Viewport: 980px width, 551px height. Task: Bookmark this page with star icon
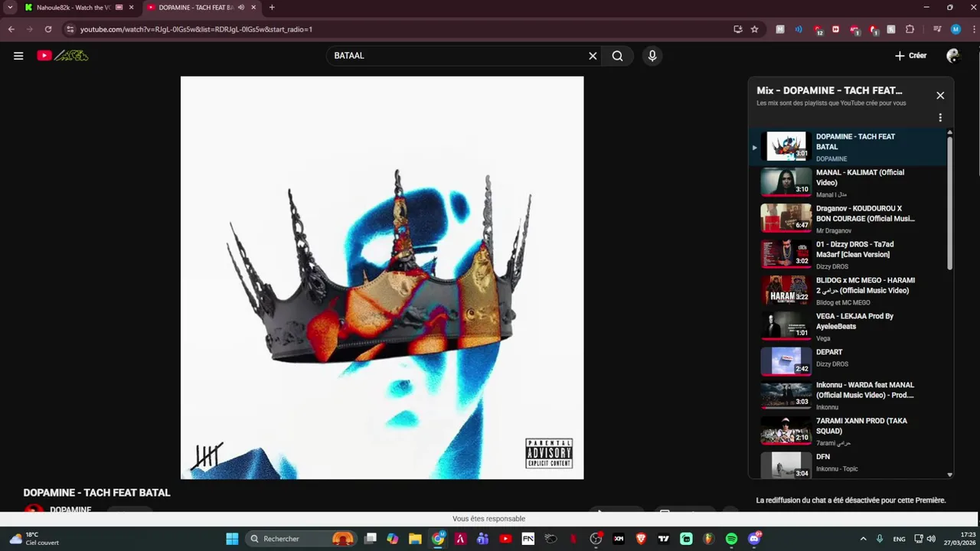coord(755,29)
